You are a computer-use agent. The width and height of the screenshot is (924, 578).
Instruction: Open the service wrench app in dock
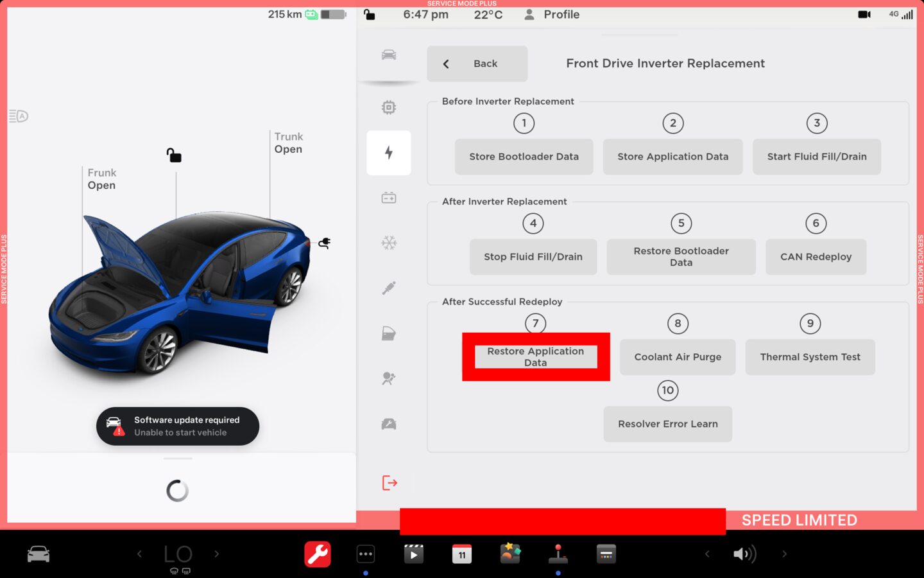(x=317, y=554)
